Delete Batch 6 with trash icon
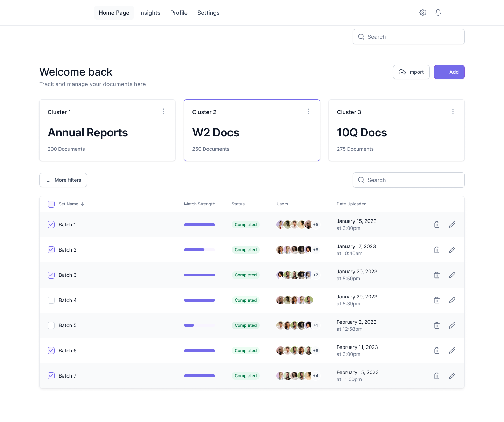The width and height of the screenshot is (504, 422). point(437,351)
